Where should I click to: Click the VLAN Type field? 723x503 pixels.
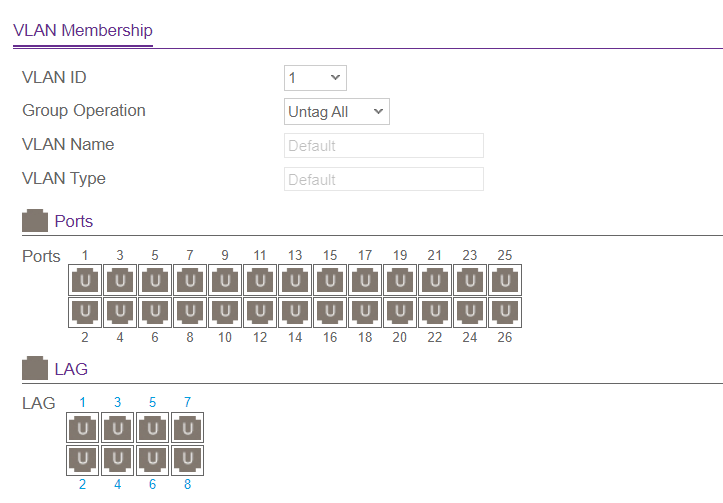point(384,179)
